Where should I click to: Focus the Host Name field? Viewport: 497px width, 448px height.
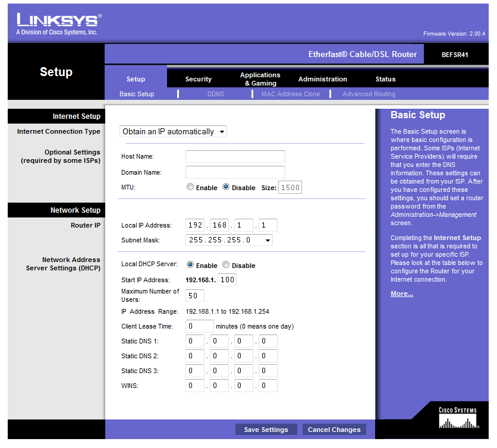235,156
